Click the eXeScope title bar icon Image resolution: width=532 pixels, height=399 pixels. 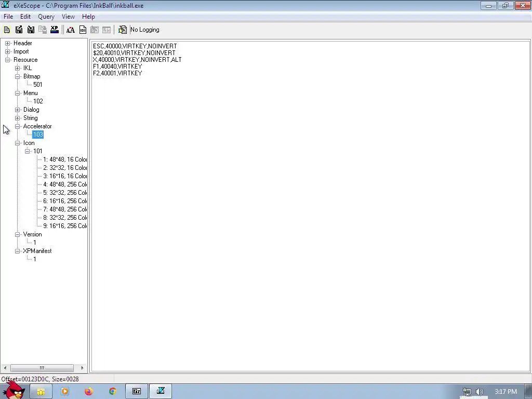point(5,5)
